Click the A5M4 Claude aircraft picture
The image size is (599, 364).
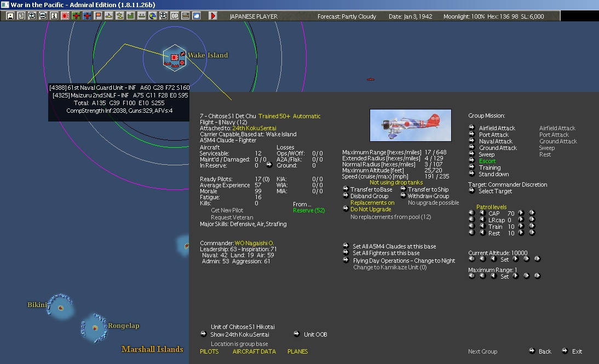pyautogui.click(x=410, y=125)
